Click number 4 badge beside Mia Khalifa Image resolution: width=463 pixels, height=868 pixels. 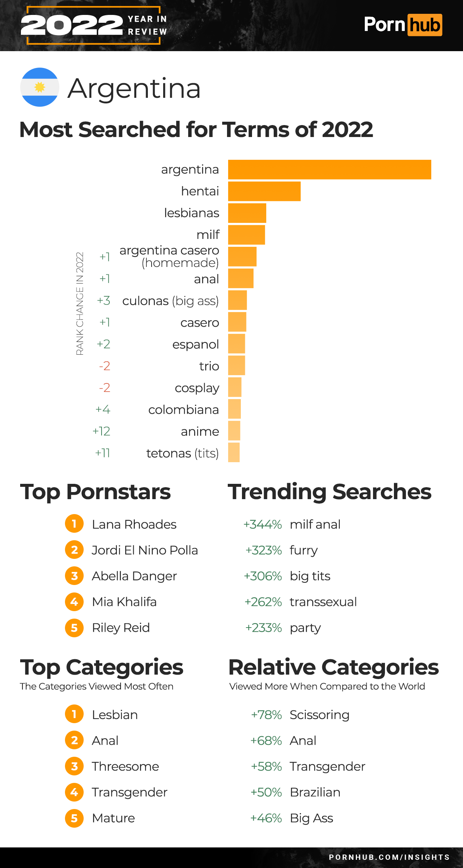point(74,602)
